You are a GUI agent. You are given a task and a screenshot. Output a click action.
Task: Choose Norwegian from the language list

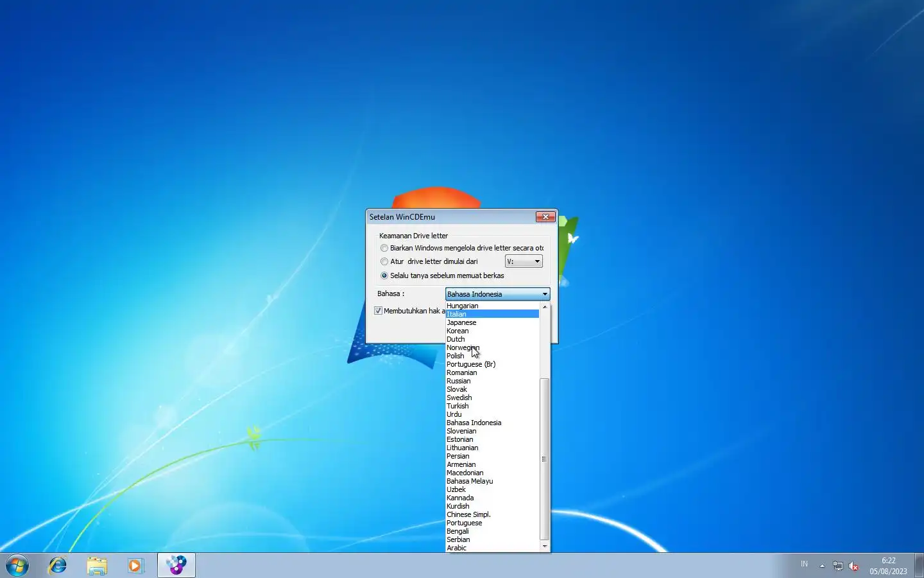pyautogui.click(x=492, y=347)
